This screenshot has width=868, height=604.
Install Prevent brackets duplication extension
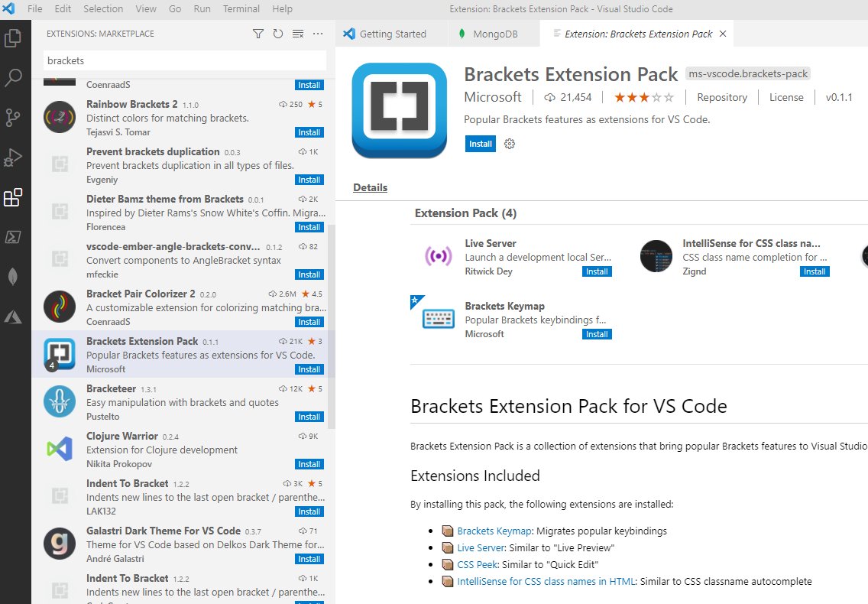(309, 180)
